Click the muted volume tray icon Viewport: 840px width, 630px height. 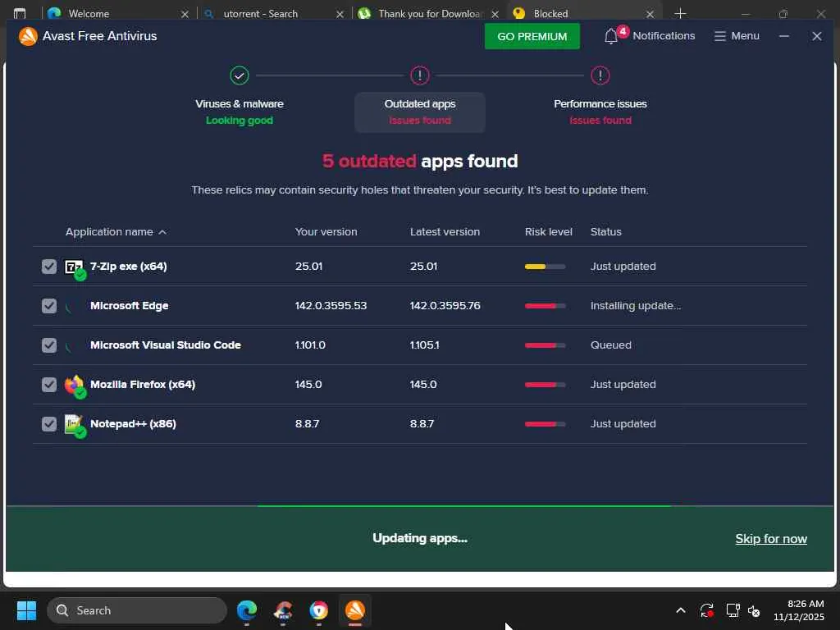(x=755, y=610)
